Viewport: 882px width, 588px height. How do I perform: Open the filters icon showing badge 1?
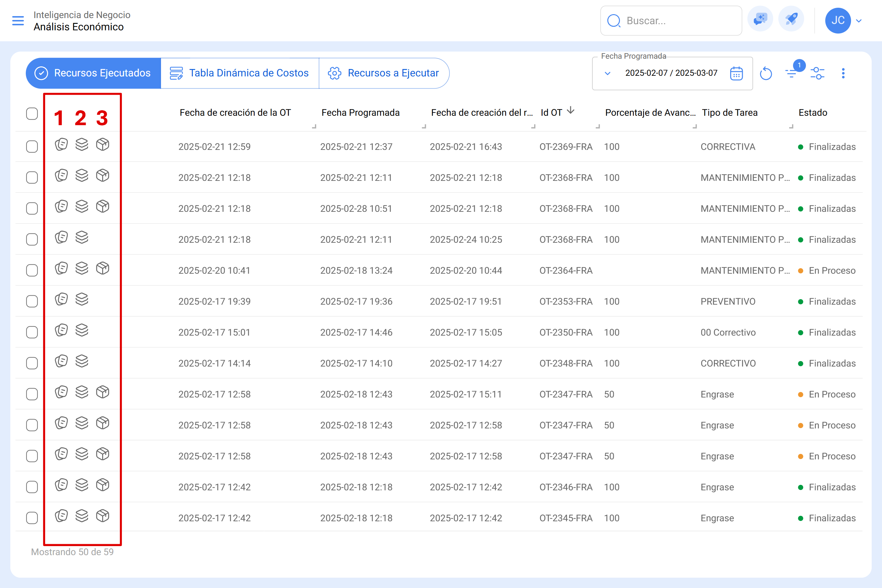pyautogui.click(x=793, y=73)
